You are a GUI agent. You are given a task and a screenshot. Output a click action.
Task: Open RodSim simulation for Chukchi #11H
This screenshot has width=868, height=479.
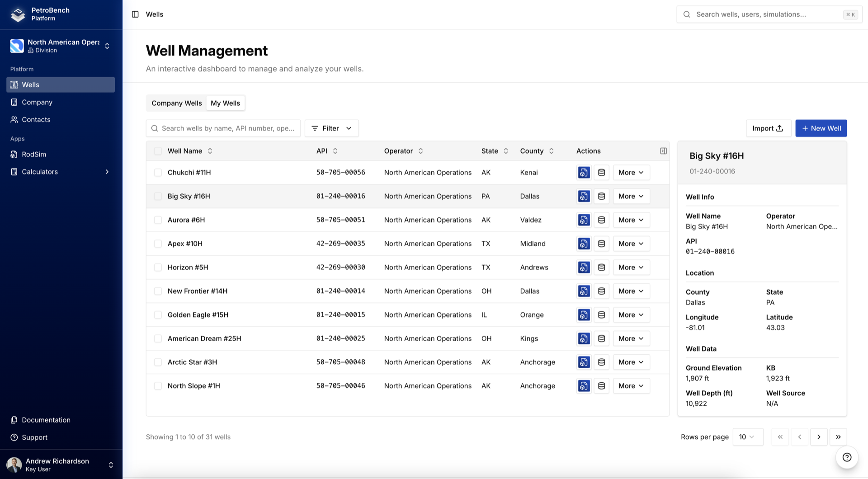coord(584,172)
